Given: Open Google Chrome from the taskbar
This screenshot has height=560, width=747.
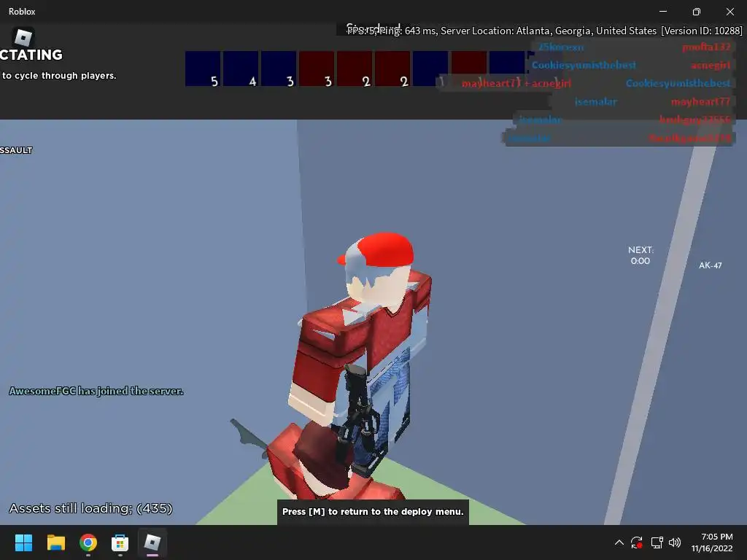Looking at the screenshot, I should pos(88,542).
